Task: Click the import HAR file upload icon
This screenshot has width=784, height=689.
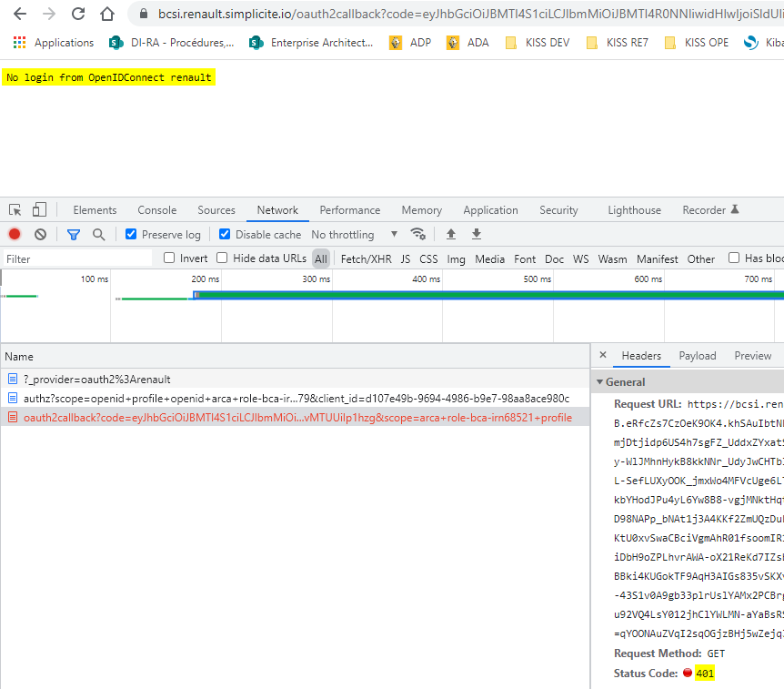Action: 451,234
